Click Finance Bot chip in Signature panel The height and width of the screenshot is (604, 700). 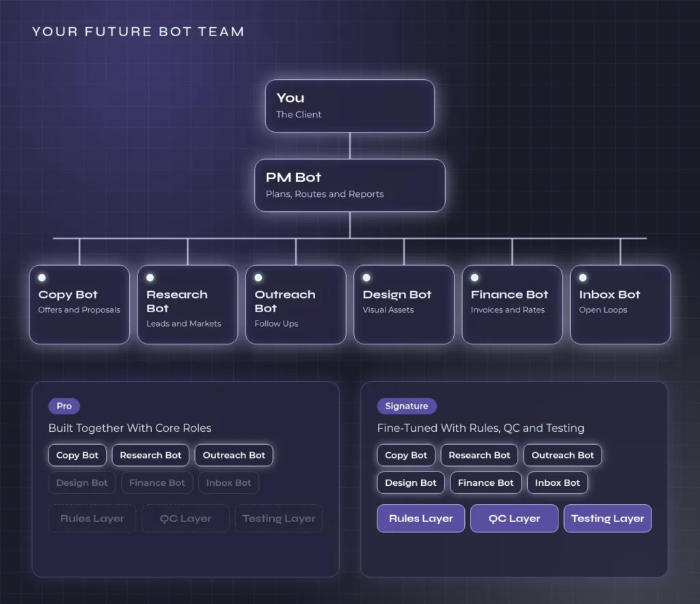click(486, 482)
